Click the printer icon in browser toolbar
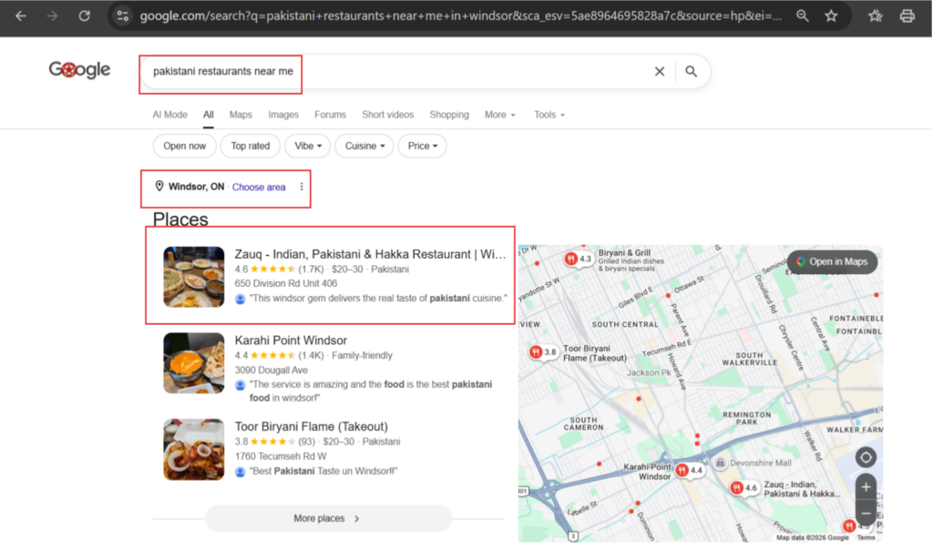 907,16
